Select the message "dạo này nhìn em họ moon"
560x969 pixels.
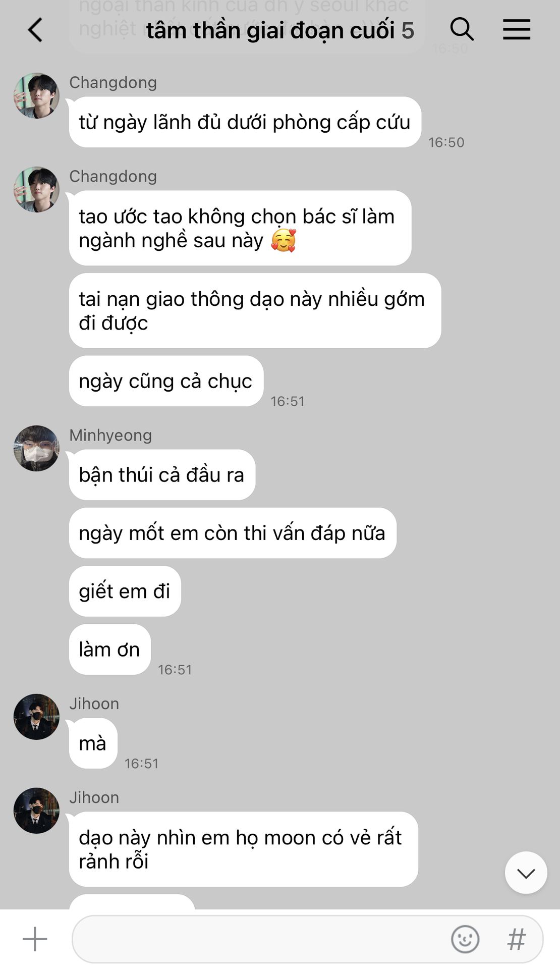coord(243,849)
